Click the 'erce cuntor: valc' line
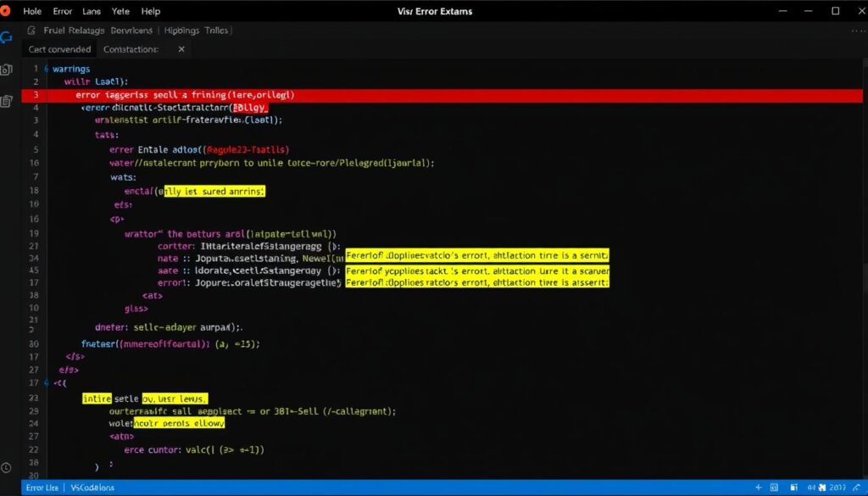This screenshot has width=868, height=496. click(x=194, y=450)
